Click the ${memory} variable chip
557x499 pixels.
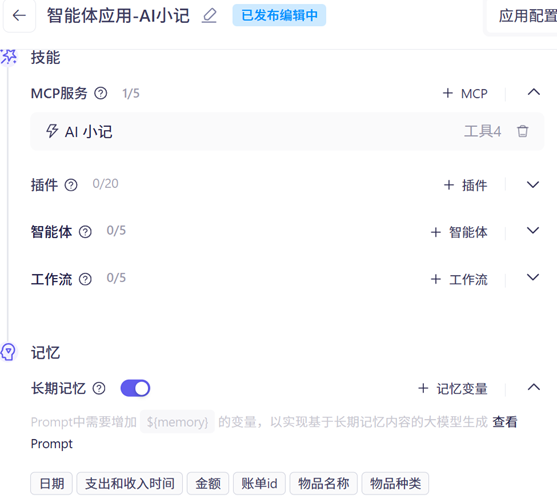[x=177, y=422]
